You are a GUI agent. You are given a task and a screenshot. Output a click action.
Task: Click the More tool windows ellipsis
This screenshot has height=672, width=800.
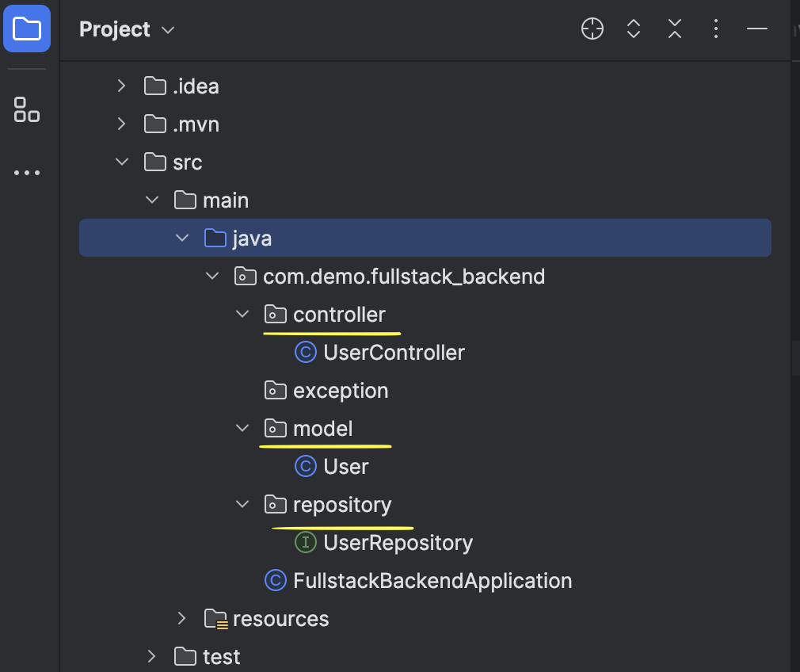27,173
